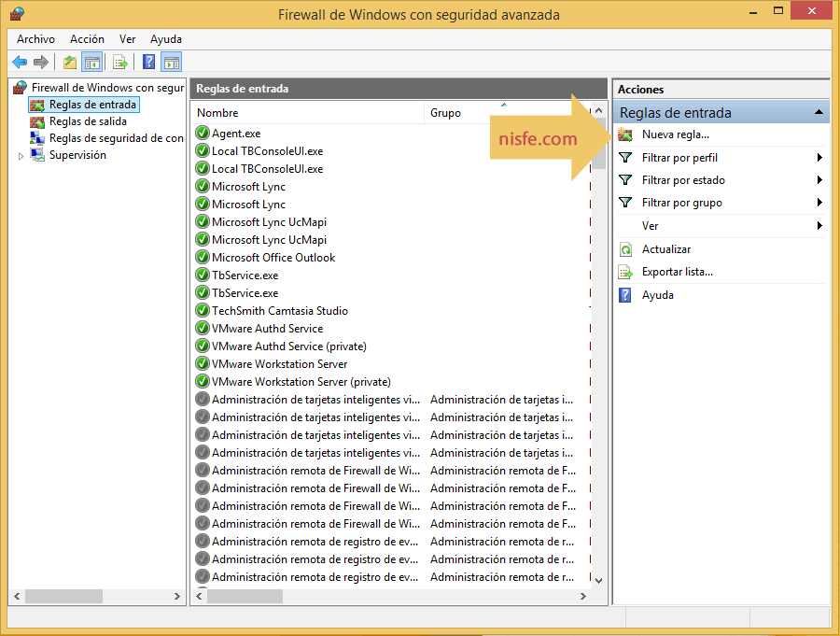Select the Reglas de seguridad de conexión tree node

point(117,138)
